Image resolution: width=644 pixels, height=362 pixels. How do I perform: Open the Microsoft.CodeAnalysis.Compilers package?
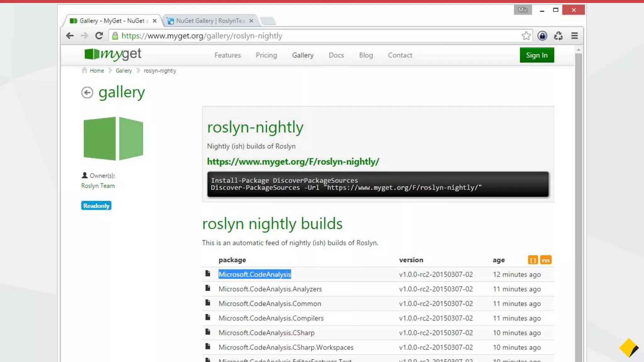[271, 318]
